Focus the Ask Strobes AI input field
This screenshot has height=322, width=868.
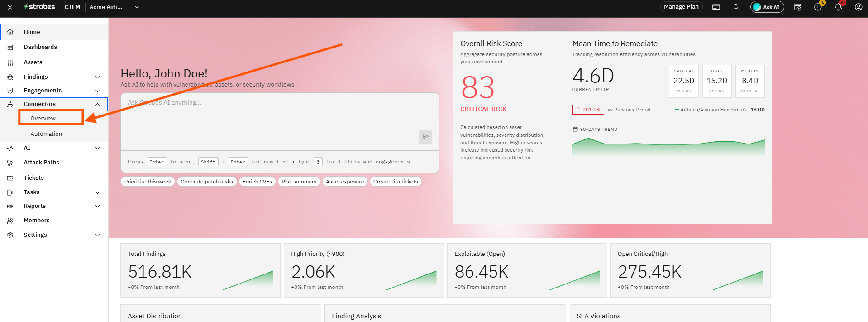[280, 108]
